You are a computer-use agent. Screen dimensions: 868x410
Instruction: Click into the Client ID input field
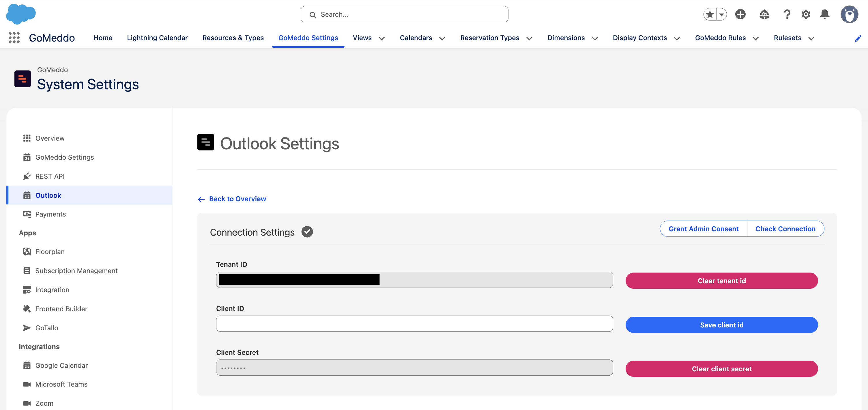coord(414,324)
